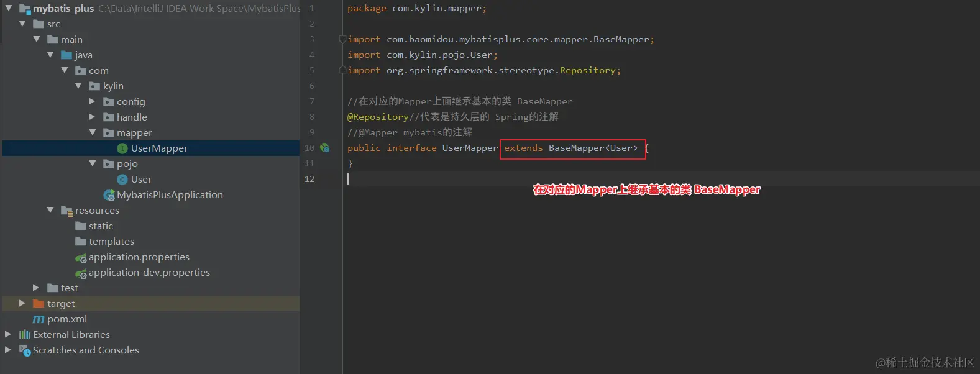Click the Spring bean gutter icon on line 10
This screenshot has height=374, width=980.
324,148
